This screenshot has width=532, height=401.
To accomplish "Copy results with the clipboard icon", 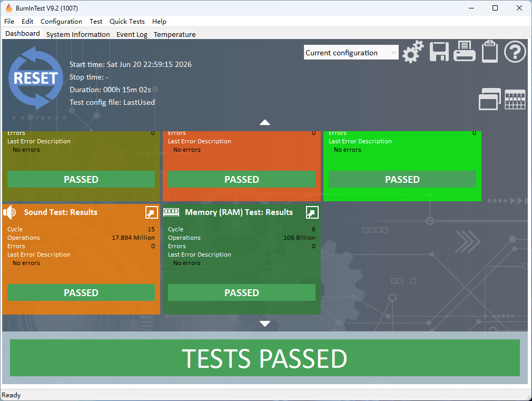I will pyautogui.click(x=490, y=52).
